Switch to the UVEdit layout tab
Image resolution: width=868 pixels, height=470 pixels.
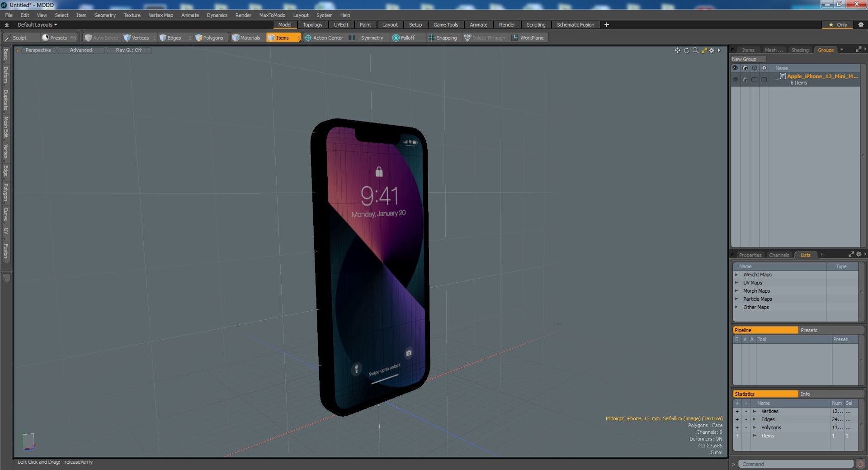[341, 24]
